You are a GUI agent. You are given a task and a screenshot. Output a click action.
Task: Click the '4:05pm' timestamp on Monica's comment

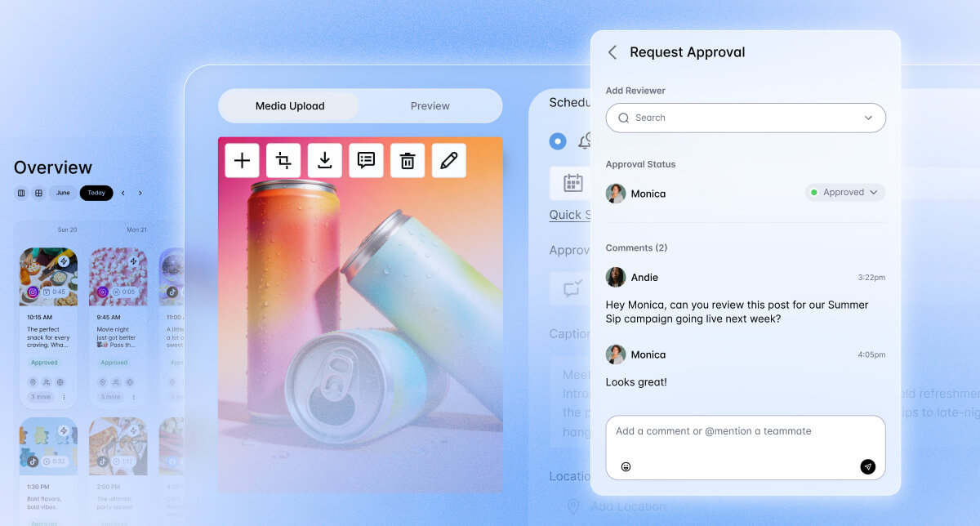pyautogui.click(x=871, y=355)
